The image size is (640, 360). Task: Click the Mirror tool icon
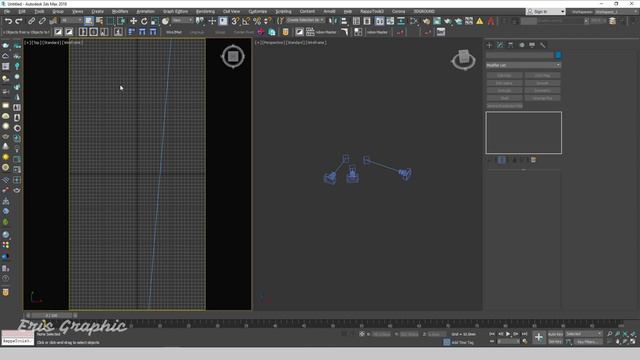333,21
